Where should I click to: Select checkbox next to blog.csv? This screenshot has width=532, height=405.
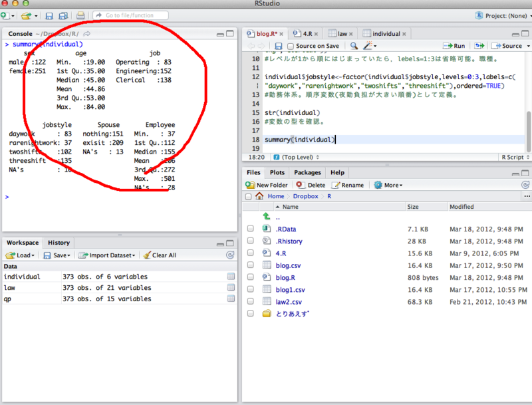(x=251, y=265)
